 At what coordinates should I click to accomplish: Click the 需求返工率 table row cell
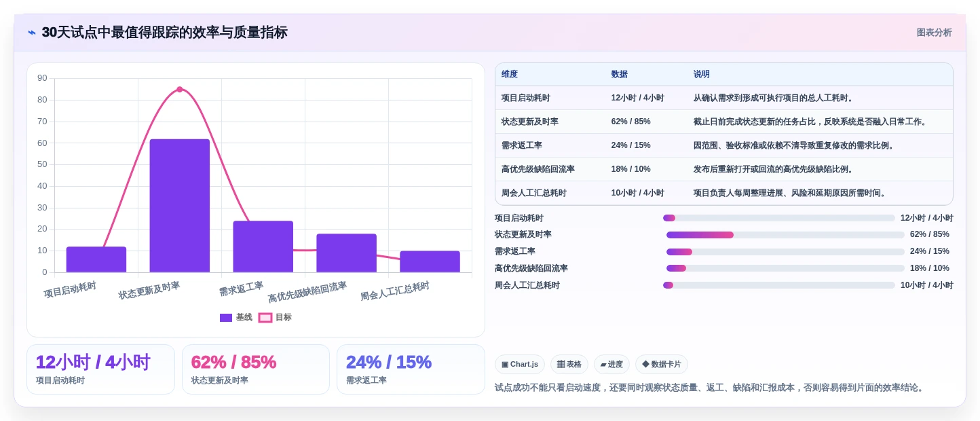tap(522, 145)
